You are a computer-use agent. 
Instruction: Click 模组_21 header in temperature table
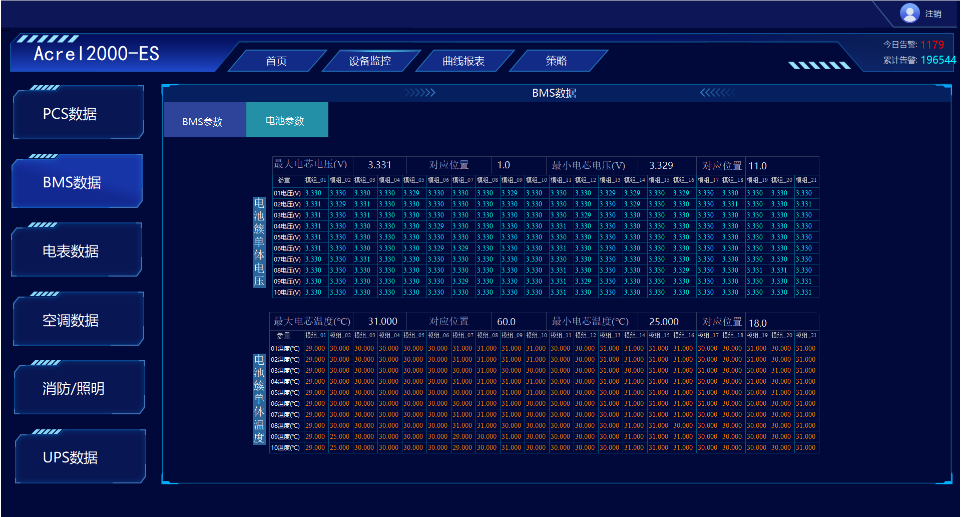click(x=806, y=335)
